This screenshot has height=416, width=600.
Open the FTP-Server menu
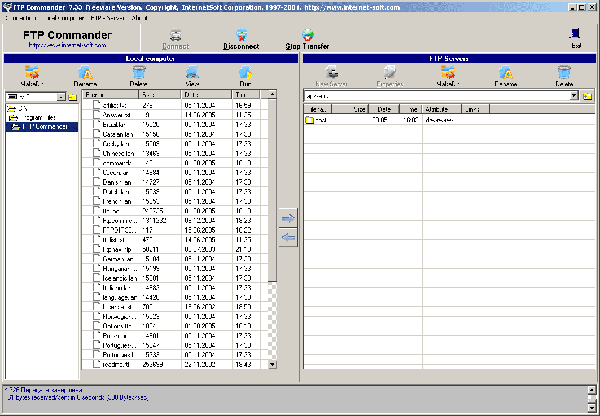108,18
